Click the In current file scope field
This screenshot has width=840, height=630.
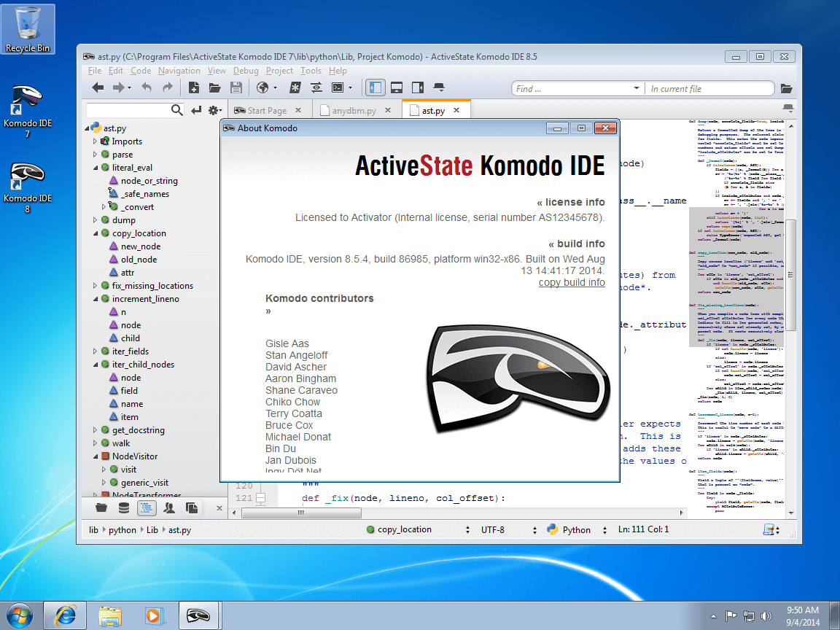708,88
